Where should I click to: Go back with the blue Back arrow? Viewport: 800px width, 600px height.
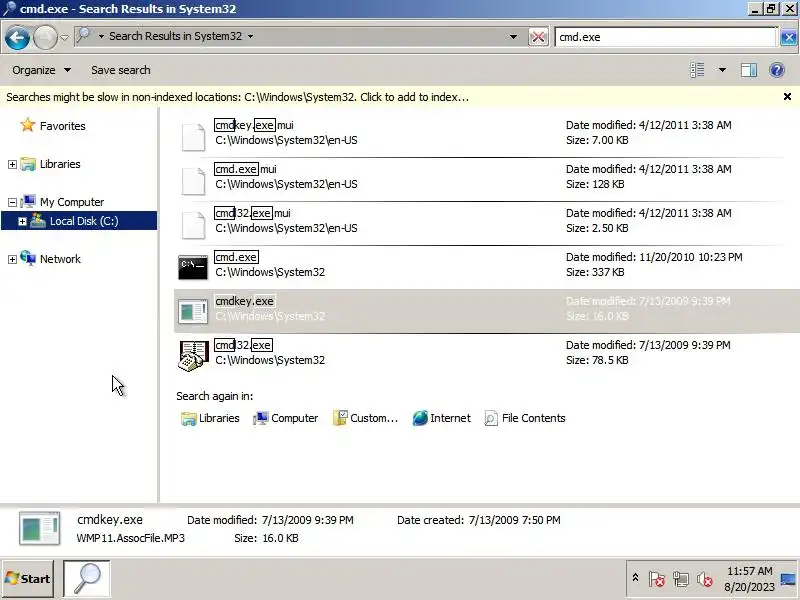point(17,37)
